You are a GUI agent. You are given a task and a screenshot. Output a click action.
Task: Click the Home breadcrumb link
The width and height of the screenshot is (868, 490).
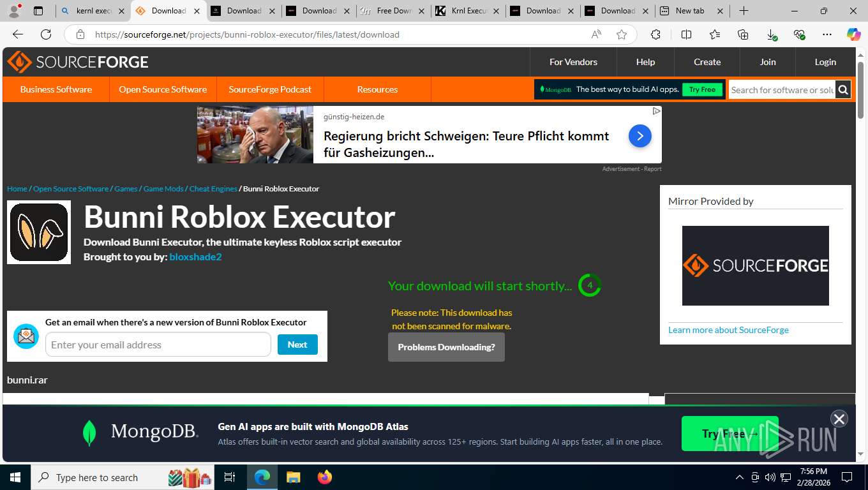tap(17, 189)
